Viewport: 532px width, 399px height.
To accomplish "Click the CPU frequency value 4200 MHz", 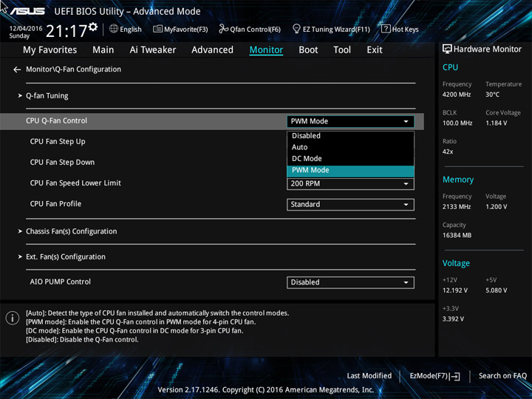I will coord(457,95).
